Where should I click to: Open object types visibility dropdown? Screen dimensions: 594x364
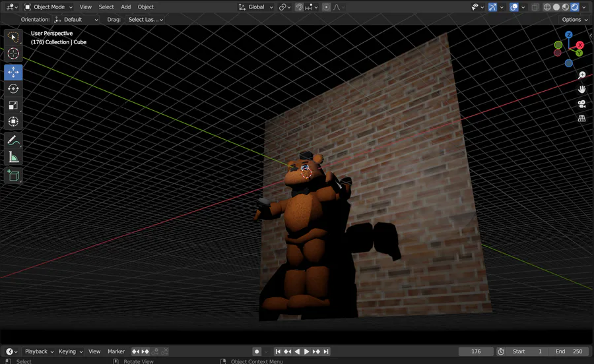click(477, 7)
